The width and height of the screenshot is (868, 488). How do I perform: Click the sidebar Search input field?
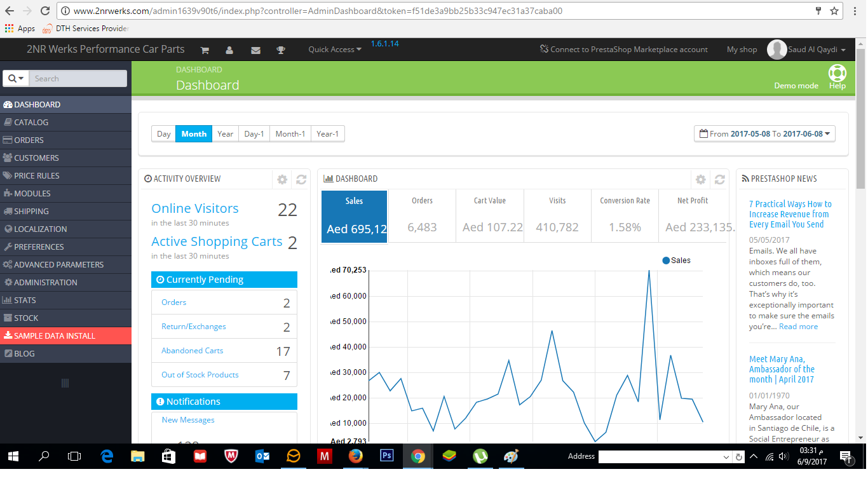click(78, 79)
